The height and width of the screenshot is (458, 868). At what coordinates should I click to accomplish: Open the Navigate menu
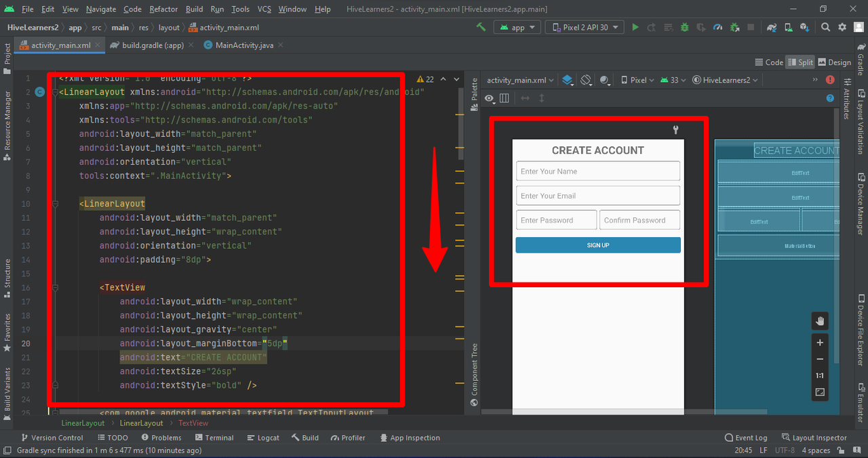click(x=101, y=9)
